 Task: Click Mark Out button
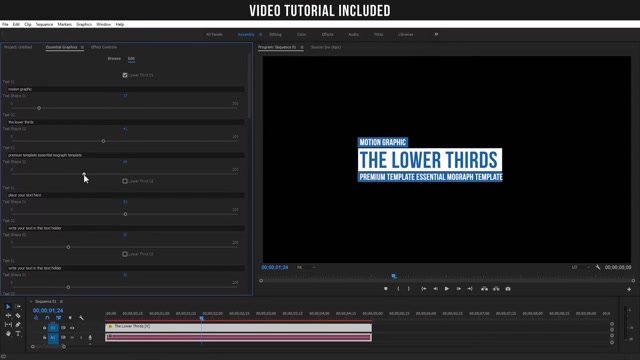409,289
